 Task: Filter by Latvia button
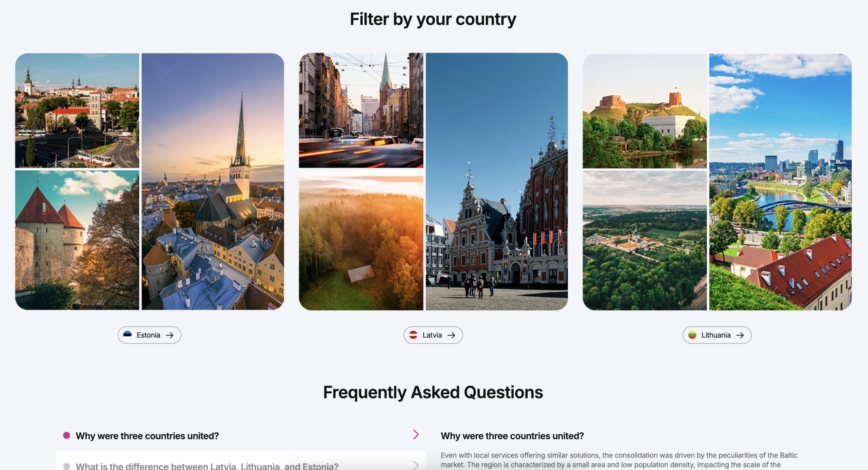coord(433,335)
